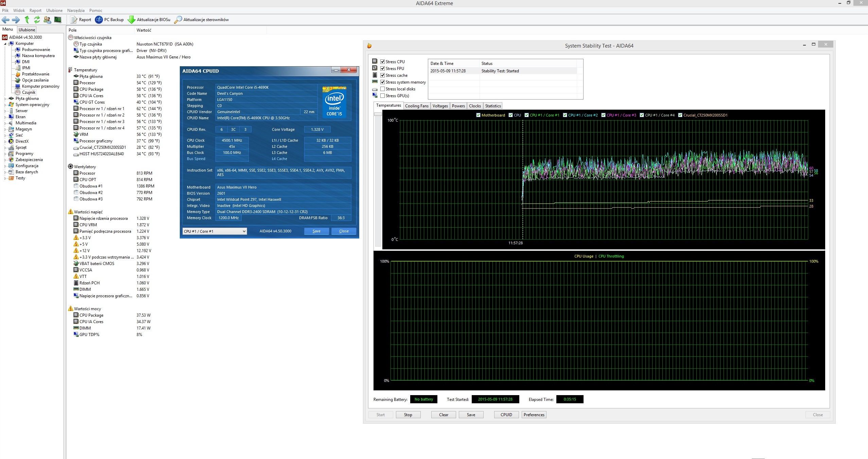Click the Aktualizacje sterowników magnifier icon
Image resolution: width=868 pixels, height=459 pixels.
[x=178, y=20]
